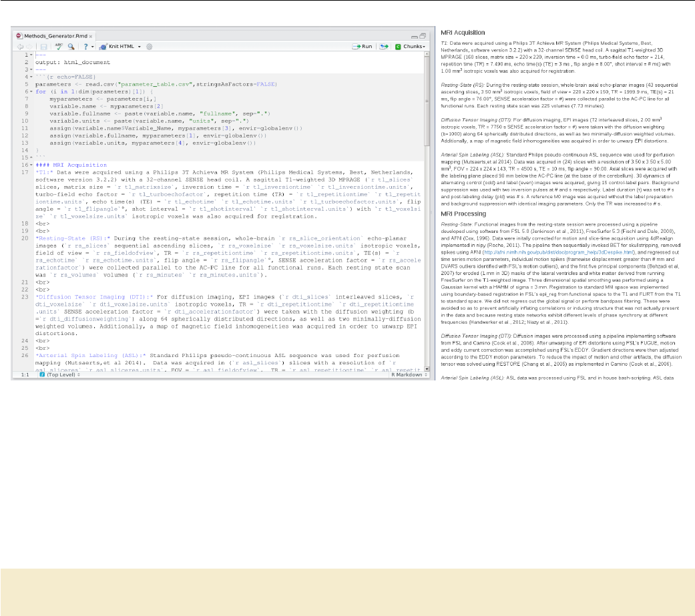
Task: Click the go back navigation arrow
Action: [20, 47]
